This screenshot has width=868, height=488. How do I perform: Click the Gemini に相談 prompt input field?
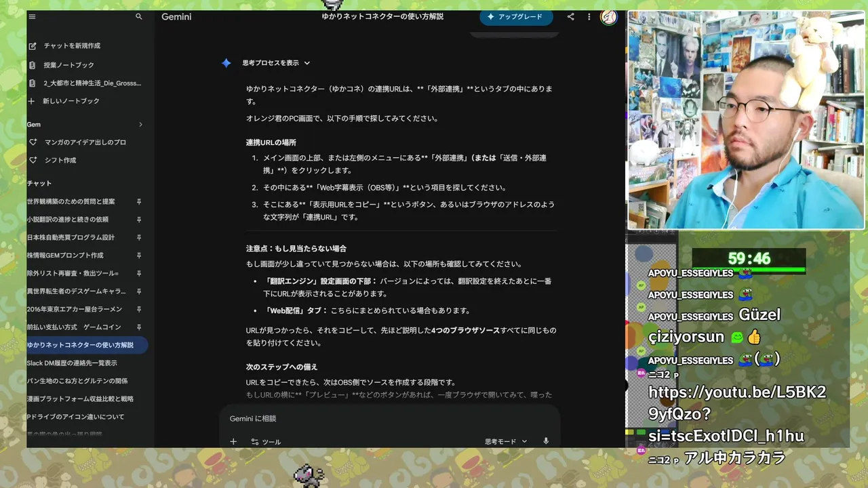(x=389, y=419)
